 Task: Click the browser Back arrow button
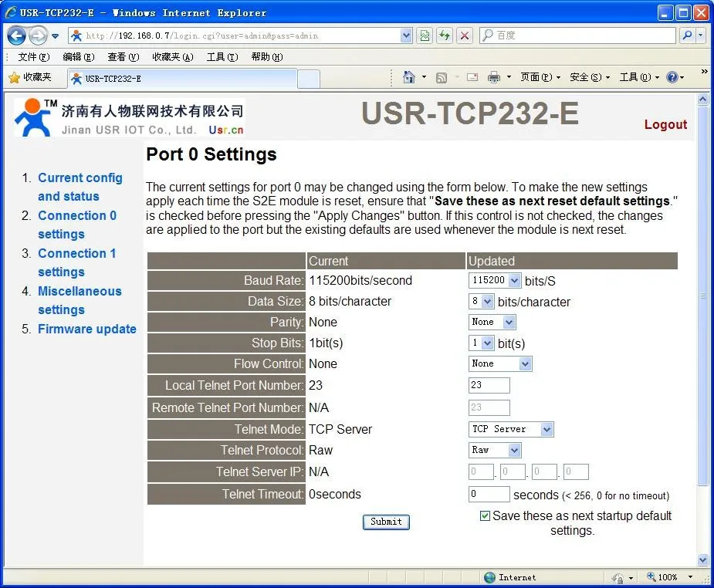click(17, 35)
